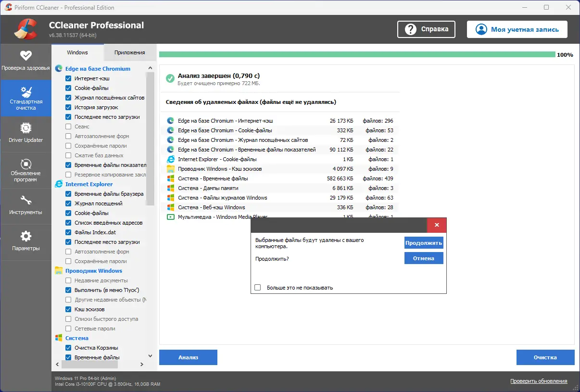The width and height of the screenshot is (580, 392).
Task: Switch to the Windows tab
Action: pyautogui.click(x=77, y=52)
